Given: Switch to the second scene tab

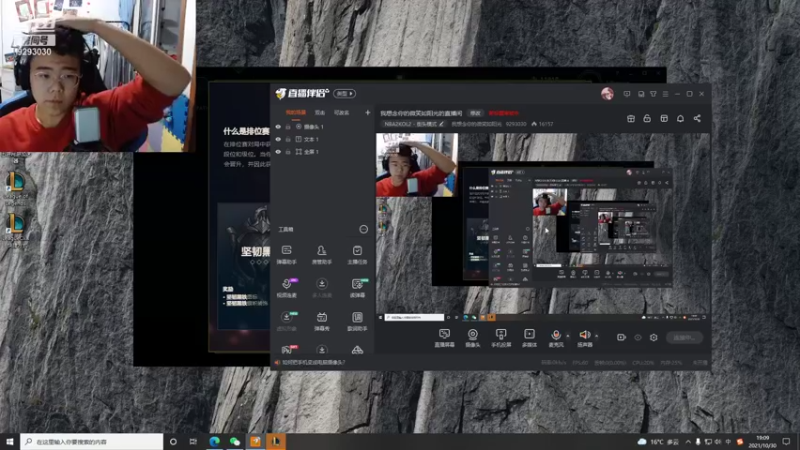Looking at the screenshot, I should 320,112.
